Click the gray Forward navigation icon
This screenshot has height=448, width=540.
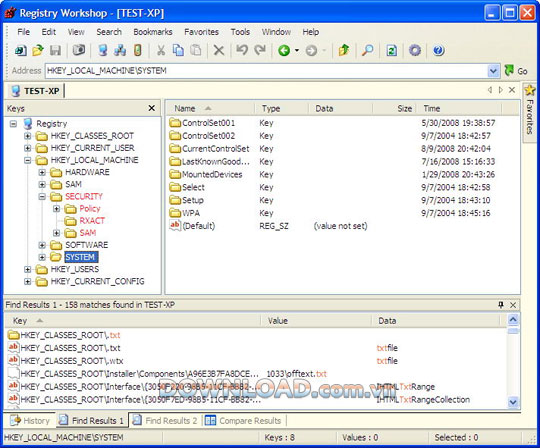311,51
